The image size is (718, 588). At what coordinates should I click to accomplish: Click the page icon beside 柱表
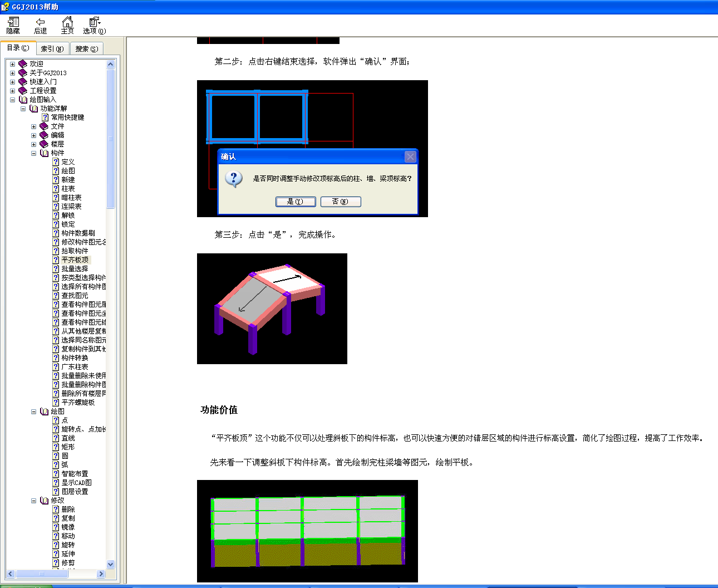(56, 189)
